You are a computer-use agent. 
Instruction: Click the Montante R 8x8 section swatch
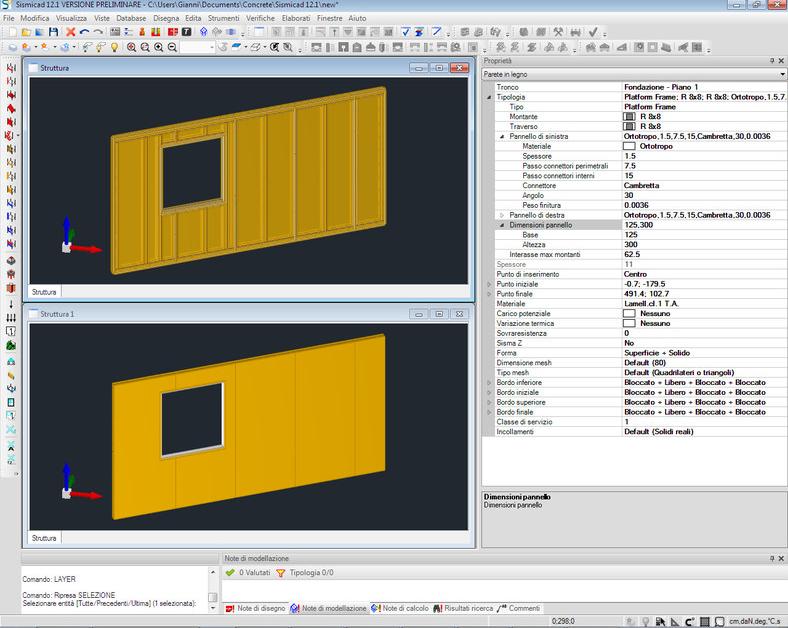tap(629, 116)
